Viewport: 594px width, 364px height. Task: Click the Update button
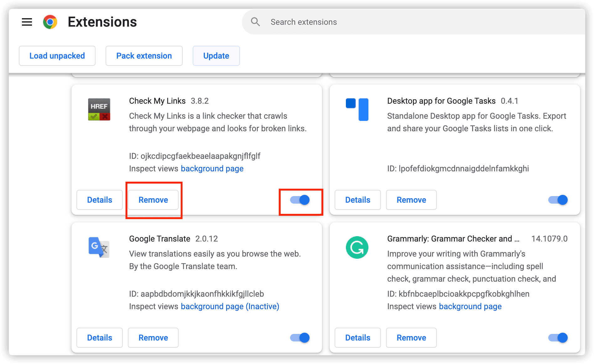216,56
